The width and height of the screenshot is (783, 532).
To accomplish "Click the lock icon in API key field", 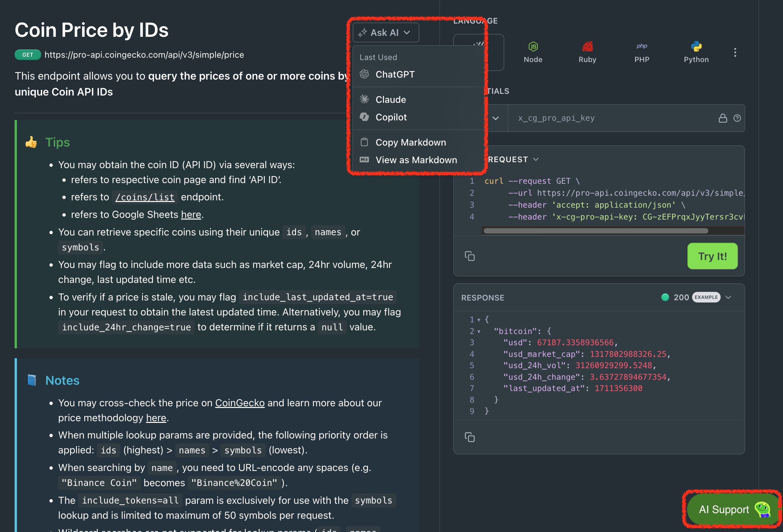I will [x=723, y=118].
